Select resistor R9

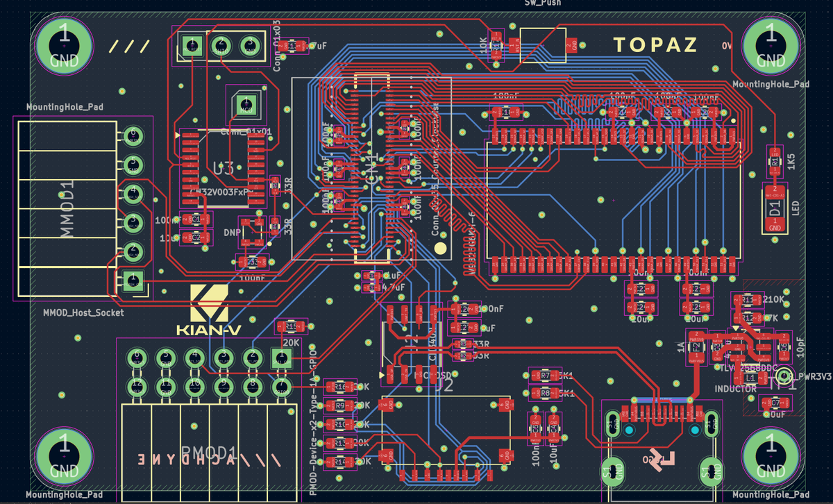[x=340, y=405]
